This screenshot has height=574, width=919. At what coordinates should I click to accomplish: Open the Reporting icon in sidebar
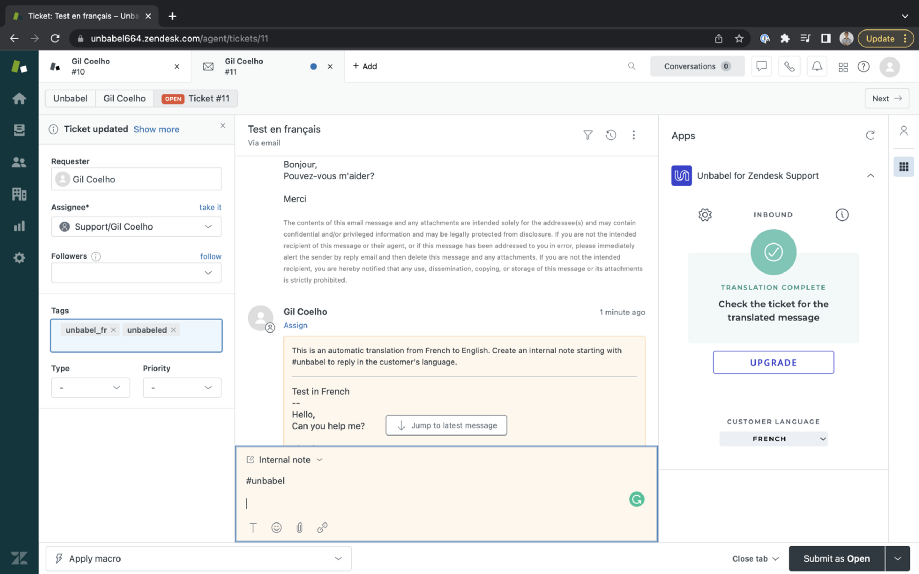tap(19, 226)
